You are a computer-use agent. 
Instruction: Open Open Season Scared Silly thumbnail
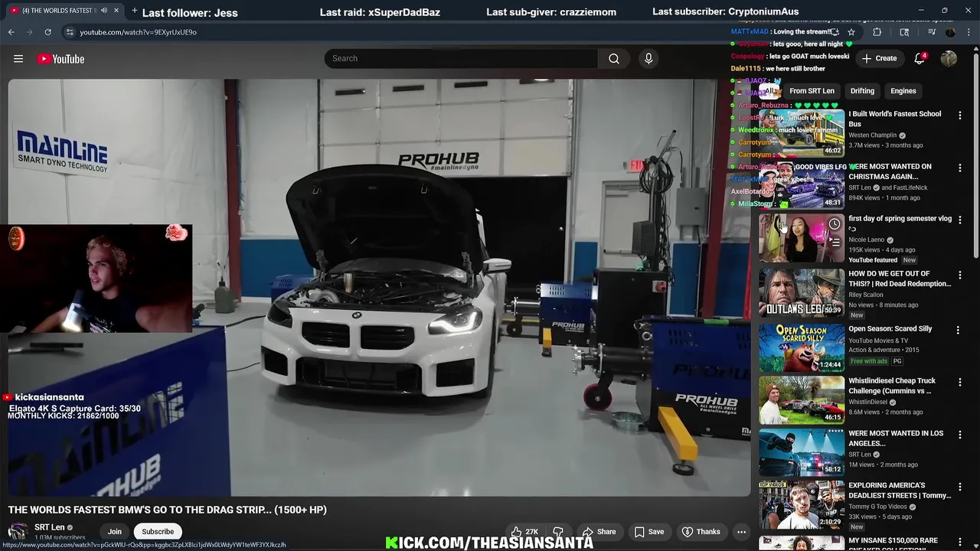[802, 348]
